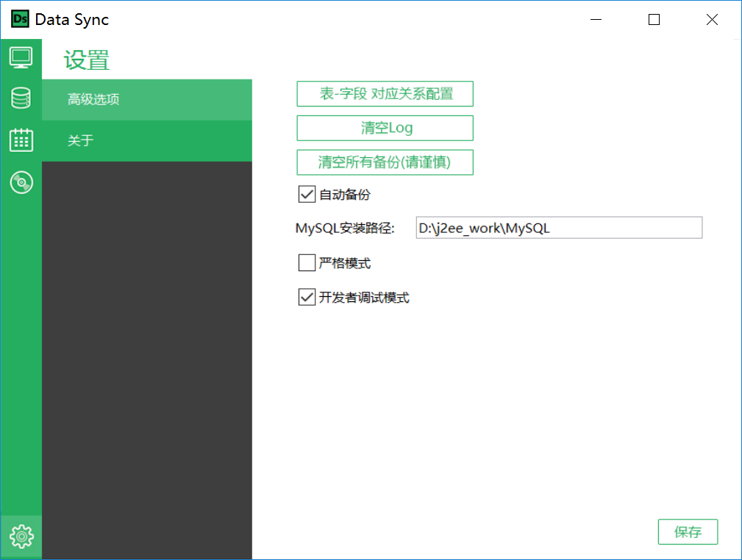Maximize the Data Sync window

coord(654,20)
